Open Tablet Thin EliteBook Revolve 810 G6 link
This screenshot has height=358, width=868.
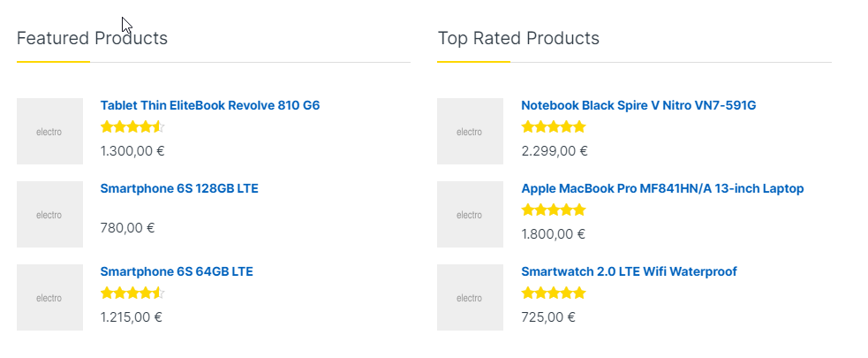210,105
